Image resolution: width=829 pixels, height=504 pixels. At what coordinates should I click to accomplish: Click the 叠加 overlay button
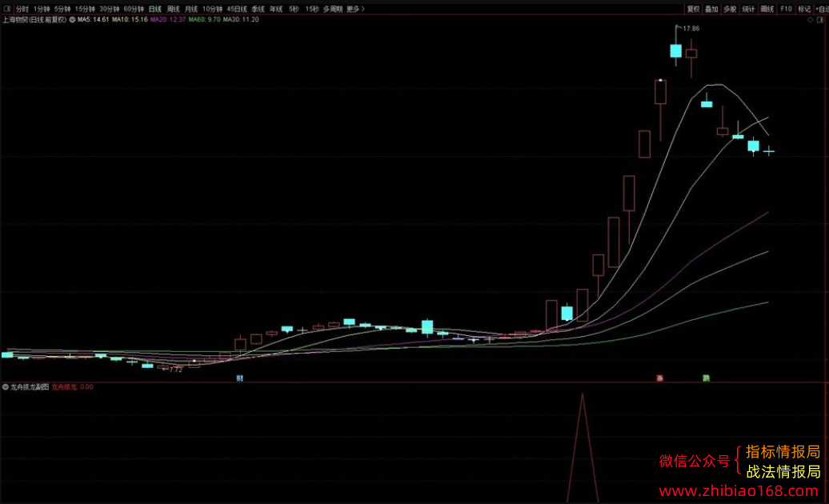(x=711, y=9)
